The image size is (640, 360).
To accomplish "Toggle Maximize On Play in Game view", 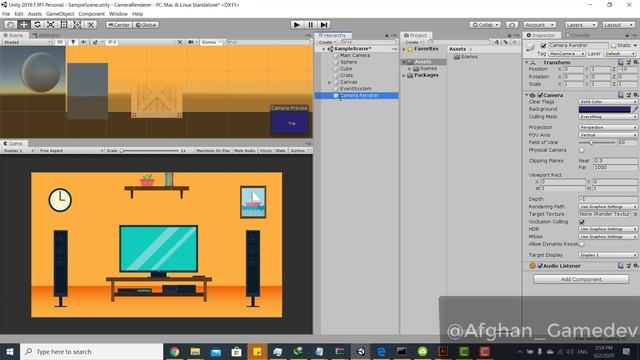I will pyautogui.click(x=213, y=151).
